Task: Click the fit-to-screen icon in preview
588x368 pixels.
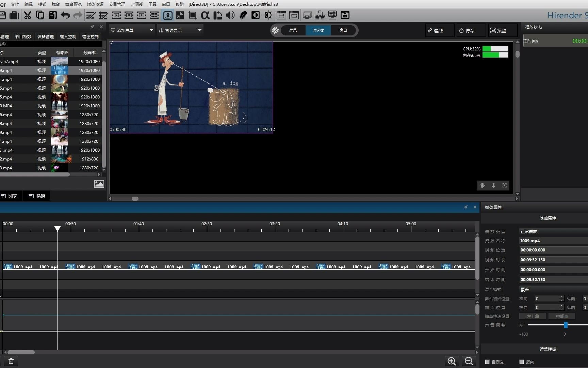Action: click(x=505, y=185)
